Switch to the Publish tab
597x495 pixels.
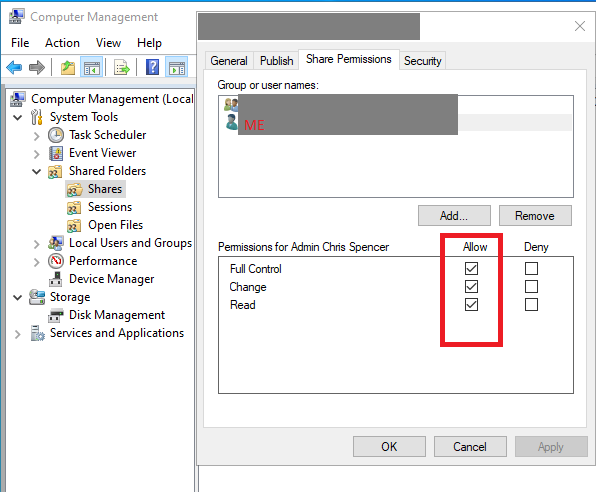276,61
